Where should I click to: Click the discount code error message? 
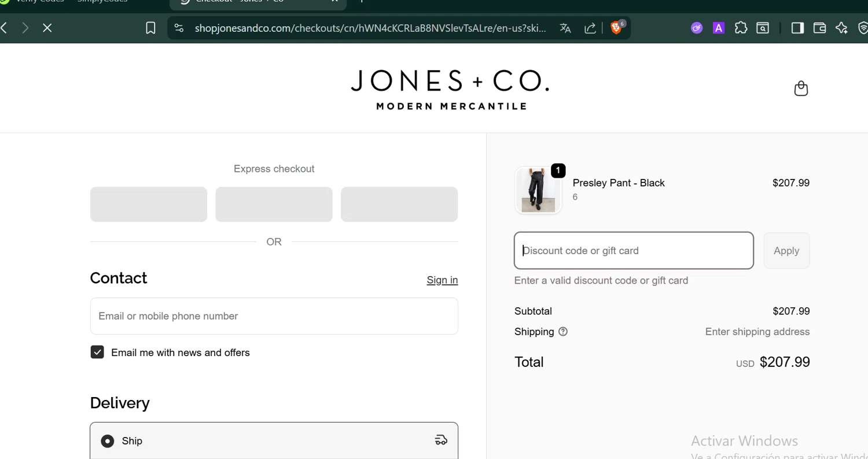[x=601, y=281]
